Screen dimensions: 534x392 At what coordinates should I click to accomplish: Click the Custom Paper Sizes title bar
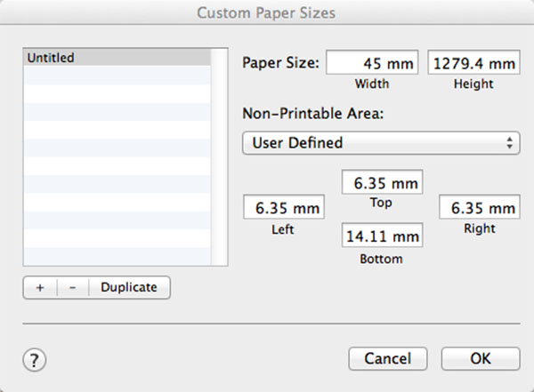pyautogui.click(x=267, y=12)
